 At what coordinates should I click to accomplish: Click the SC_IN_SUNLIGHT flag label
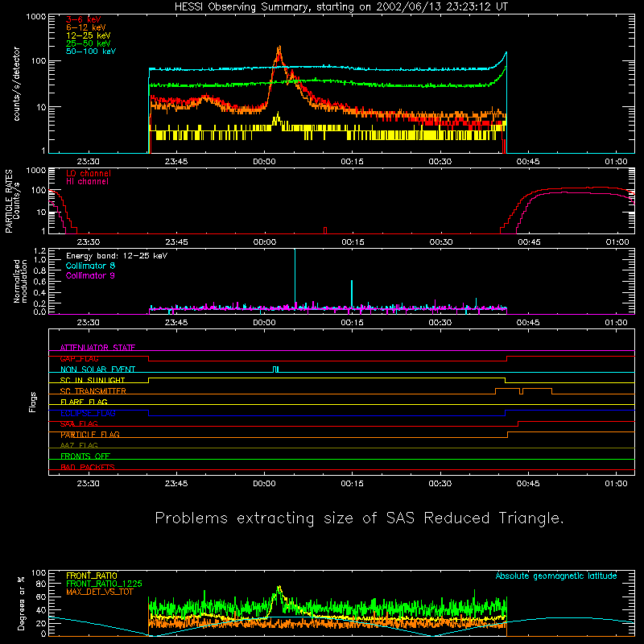click(93, 380)
